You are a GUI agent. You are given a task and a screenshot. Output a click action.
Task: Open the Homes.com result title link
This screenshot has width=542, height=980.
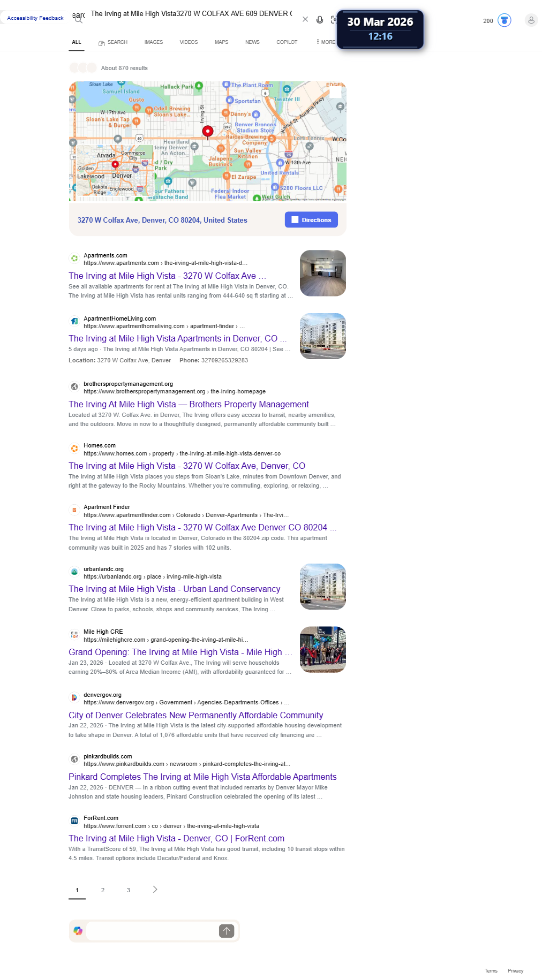coord(187,466)
